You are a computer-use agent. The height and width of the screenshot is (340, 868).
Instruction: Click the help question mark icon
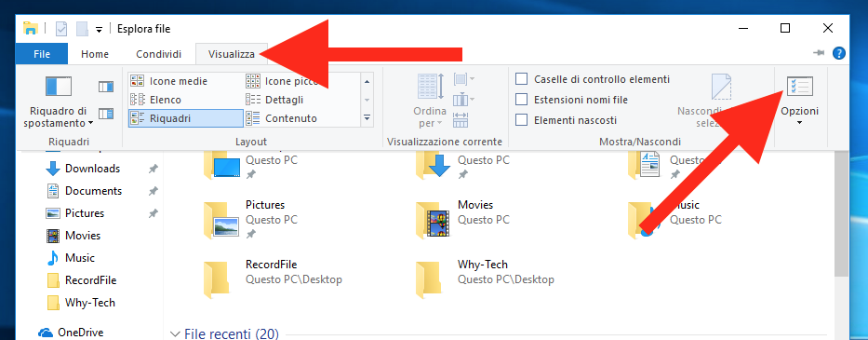[x=839, y=53]
